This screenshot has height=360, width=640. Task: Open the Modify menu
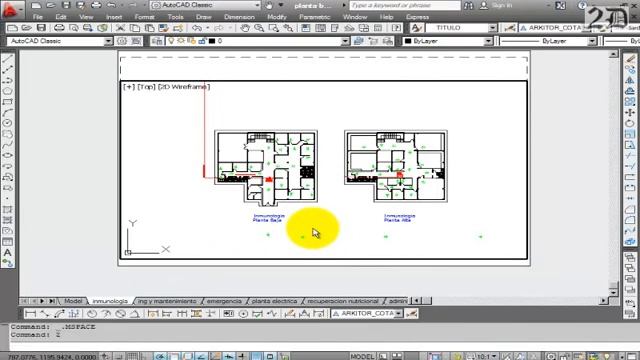(x=277, y=17)
